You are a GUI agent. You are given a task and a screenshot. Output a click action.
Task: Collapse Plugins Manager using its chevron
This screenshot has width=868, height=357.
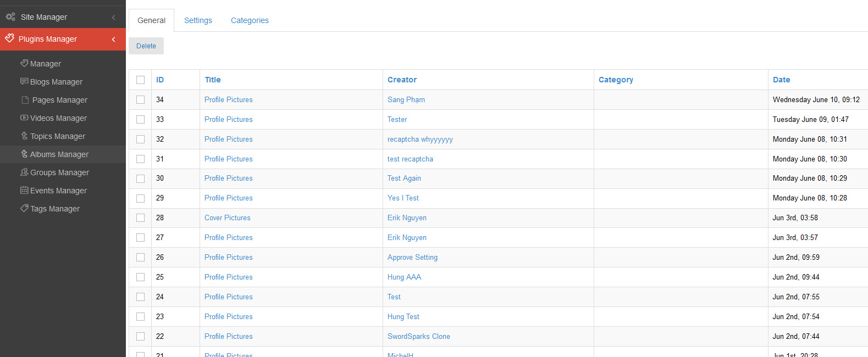point(114,39)
